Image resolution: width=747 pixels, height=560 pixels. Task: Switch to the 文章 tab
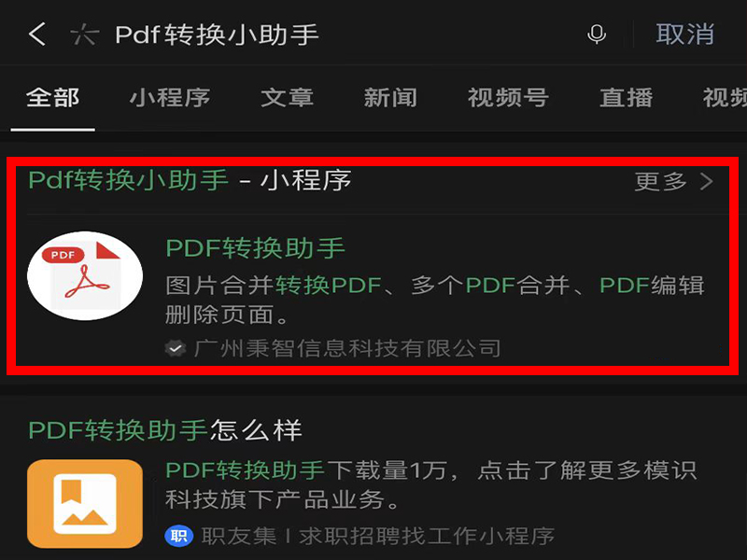pos(287,98)
